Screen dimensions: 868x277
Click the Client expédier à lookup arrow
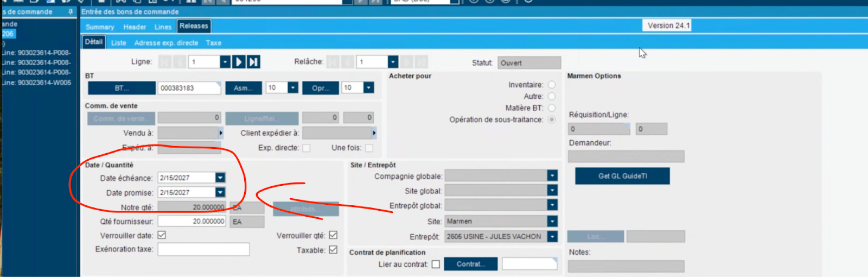(x=374, y=133)
